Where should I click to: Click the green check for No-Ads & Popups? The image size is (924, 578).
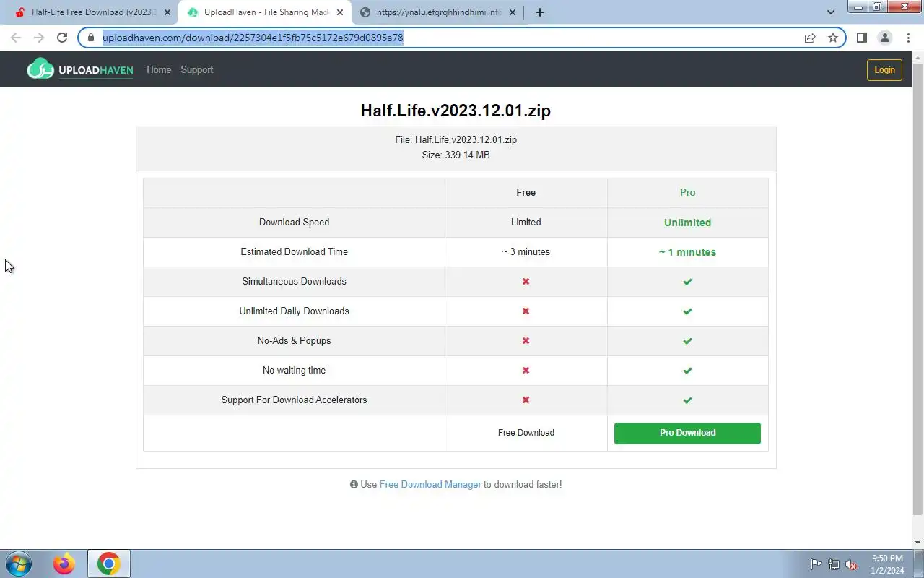coord(687,340)
